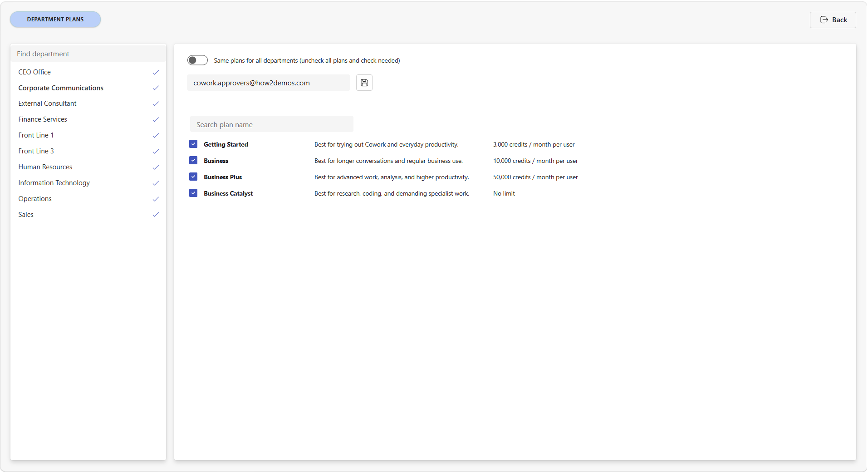Click description about advanced work, analysis
This screenshot has width=868, height=472.
[x=392, y=177]
